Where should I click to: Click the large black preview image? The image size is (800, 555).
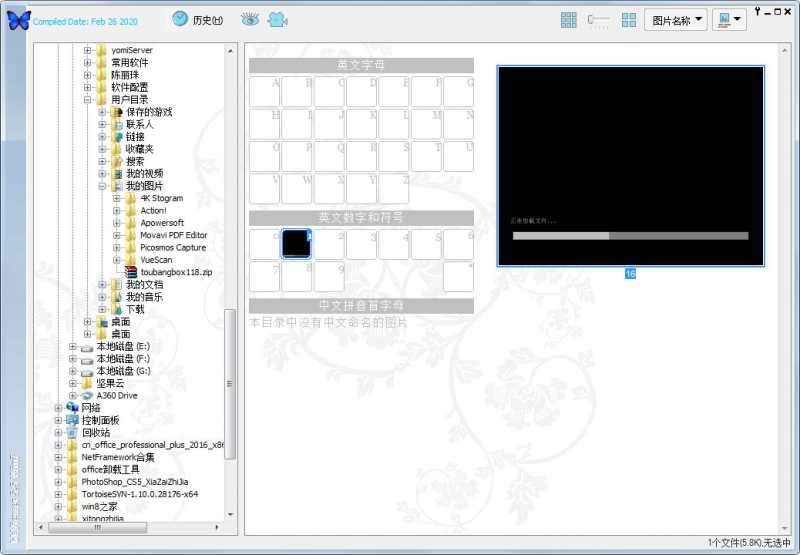pos(631,166)
